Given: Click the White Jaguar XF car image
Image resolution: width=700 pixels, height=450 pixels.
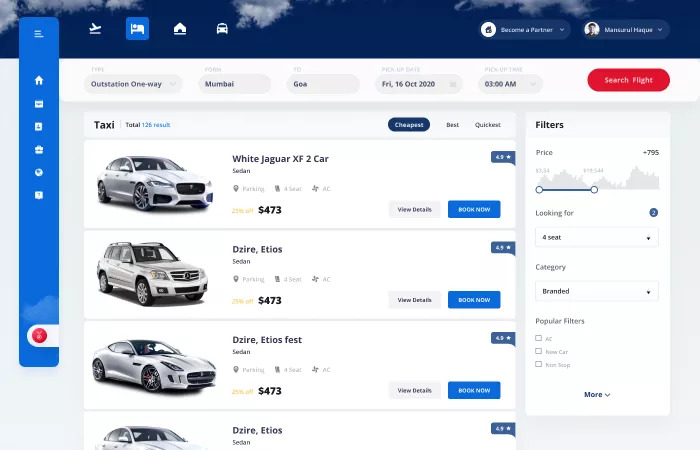Looking at the screenshot, I should point(155,183).
